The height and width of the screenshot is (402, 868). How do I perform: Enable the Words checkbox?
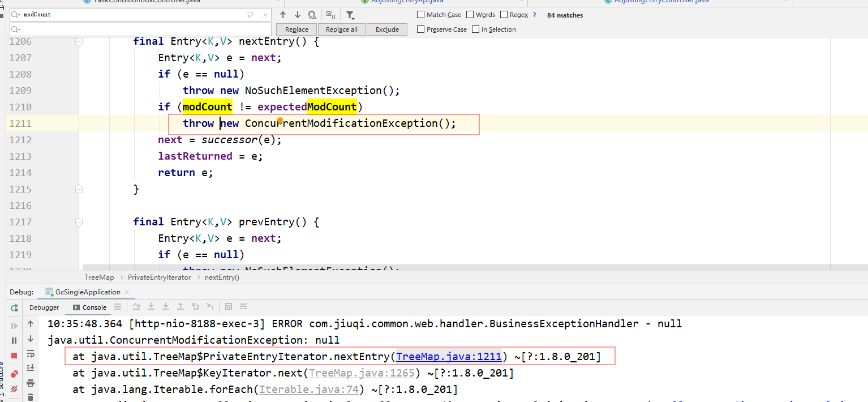point(470,15)
